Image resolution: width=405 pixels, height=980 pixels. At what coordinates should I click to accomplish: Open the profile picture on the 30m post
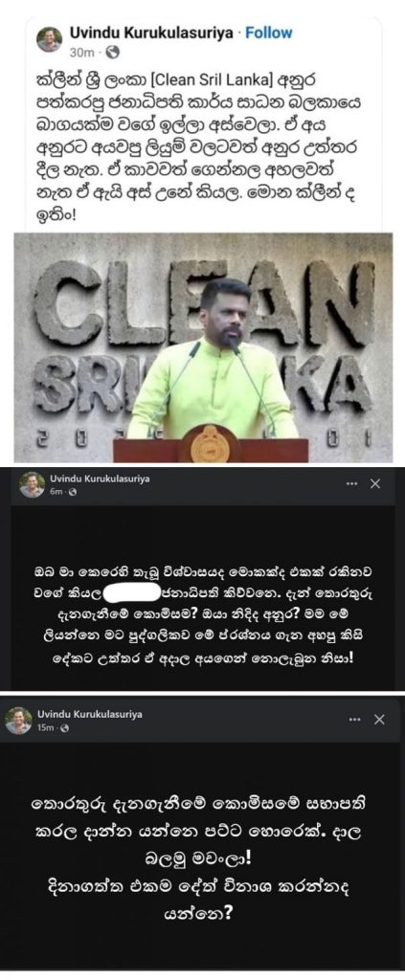click(x=50, y=40)
